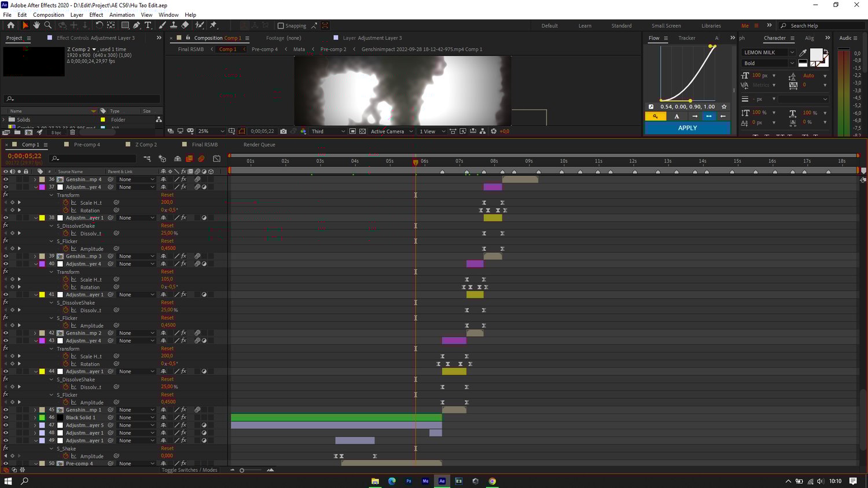Click the yellow label swatch of layer 38
The height and width of the screenshot is (488, 868).
(42, 218)
